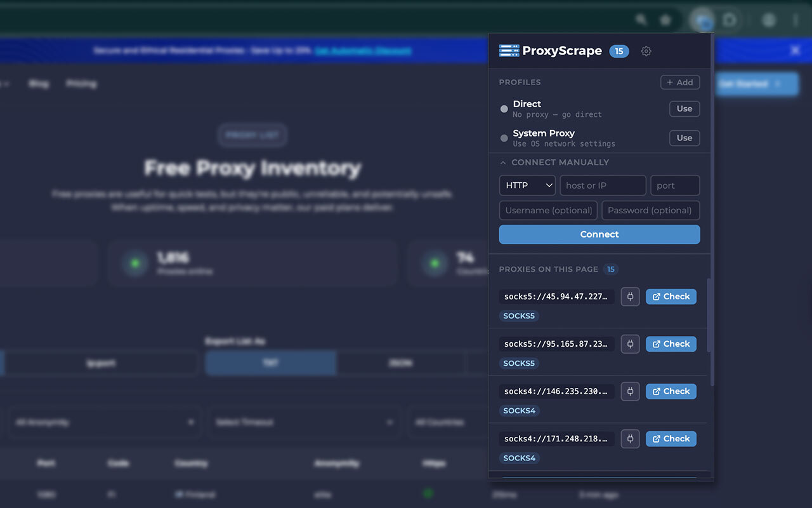Select the System Proxy radio dot
The image size is (812, 508).
[504, 138]
